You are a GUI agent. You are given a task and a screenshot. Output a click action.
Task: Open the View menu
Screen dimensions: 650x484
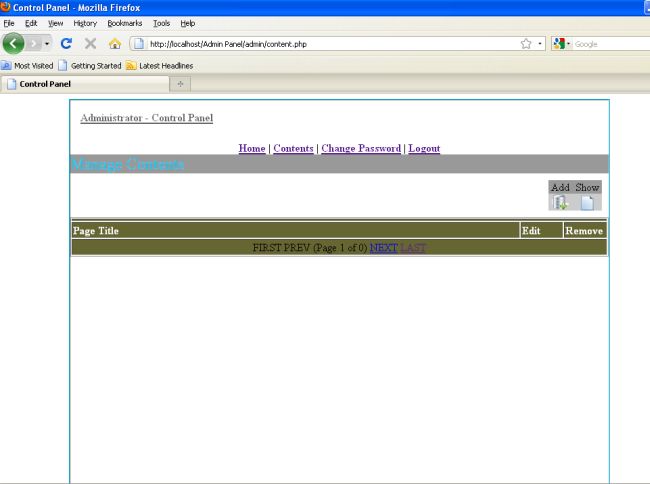[x=56, y=23]
